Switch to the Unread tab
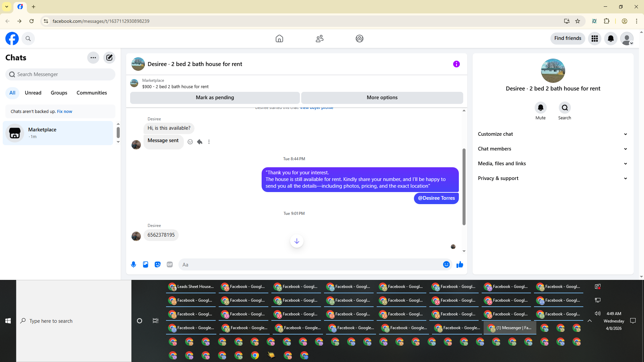Screen dimensions: 644x362 (x=33, y=93)
